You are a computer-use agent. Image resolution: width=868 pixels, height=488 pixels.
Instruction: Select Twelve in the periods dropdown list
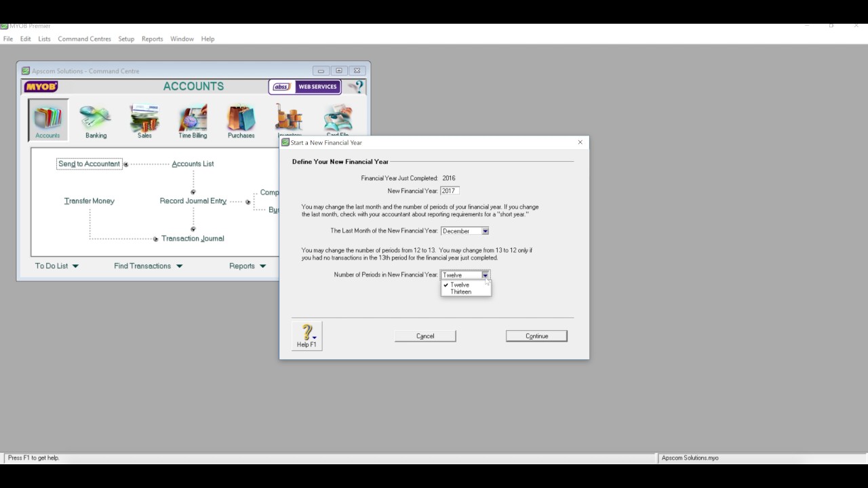tap(466, 285)
